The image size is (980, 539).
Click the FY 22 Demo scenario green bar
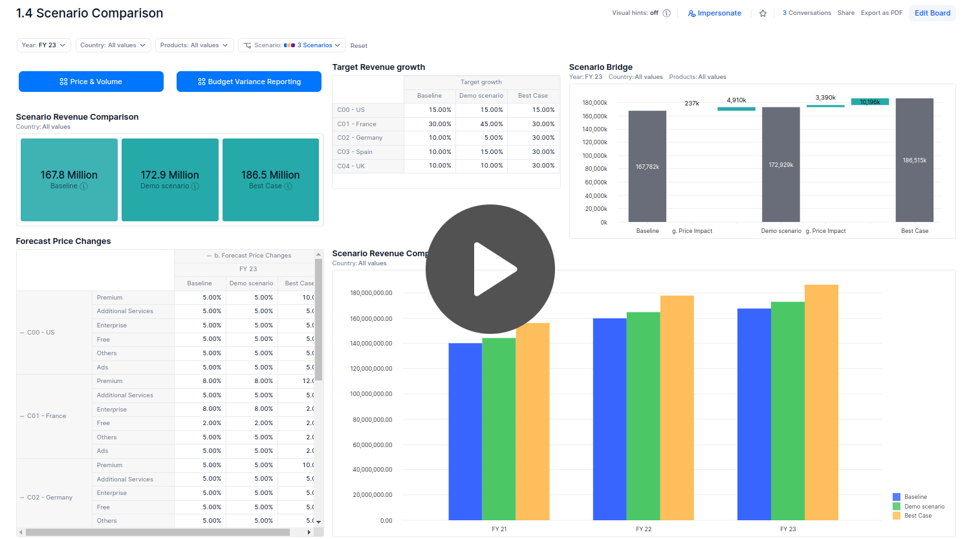point(643,416)
